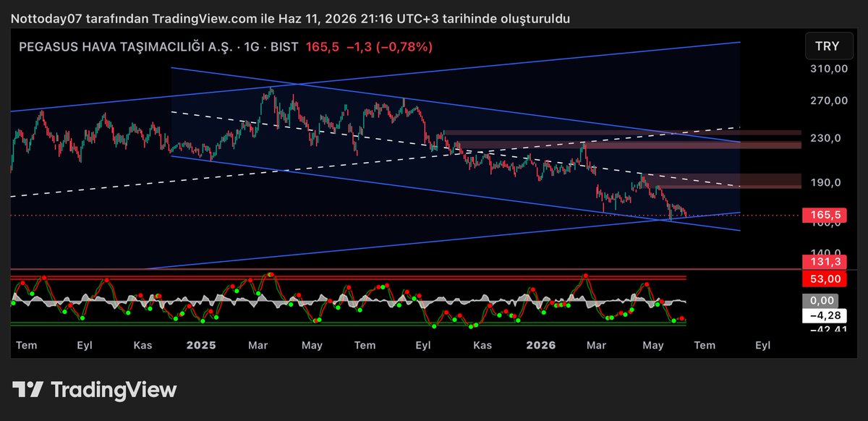Click the 2026 year label on time axis

(541, 345)
